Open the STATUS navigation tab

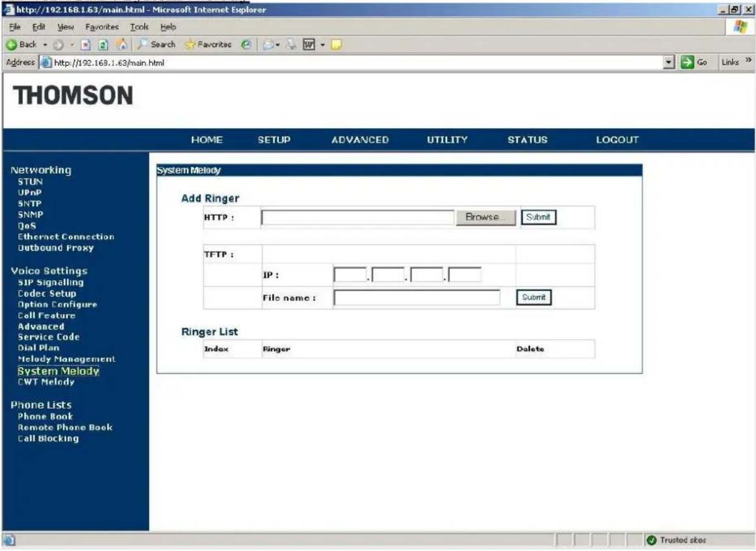click(528, 140)
